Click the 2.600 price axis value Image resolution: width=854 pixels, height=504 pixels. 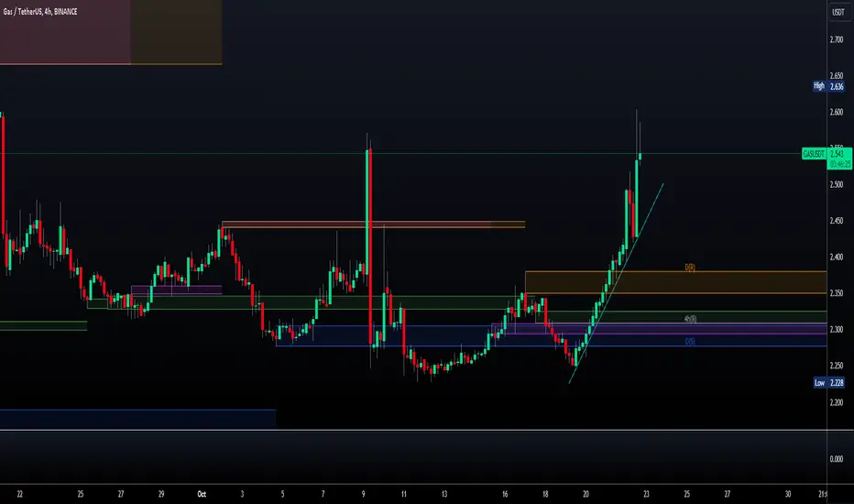pyautogui.click(x=837, y=112)
